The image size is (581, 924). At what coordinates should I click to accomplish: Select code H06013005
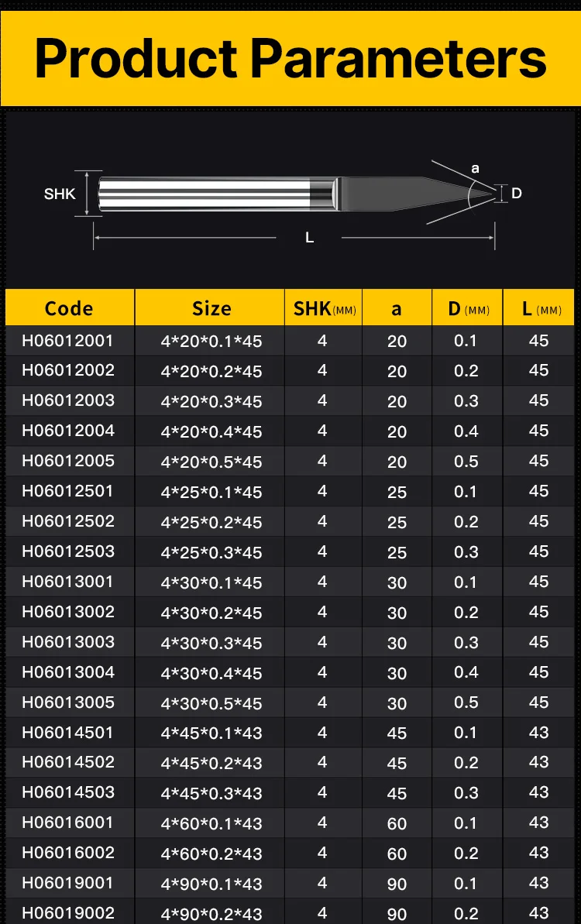pyautogui.click(x=68, y=702)
